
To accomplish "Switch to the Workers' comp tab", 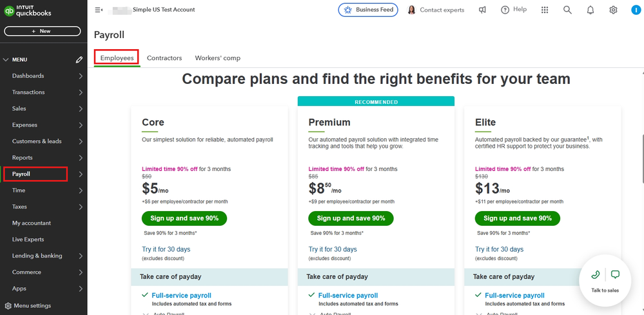I will click(x=218, y=58).
